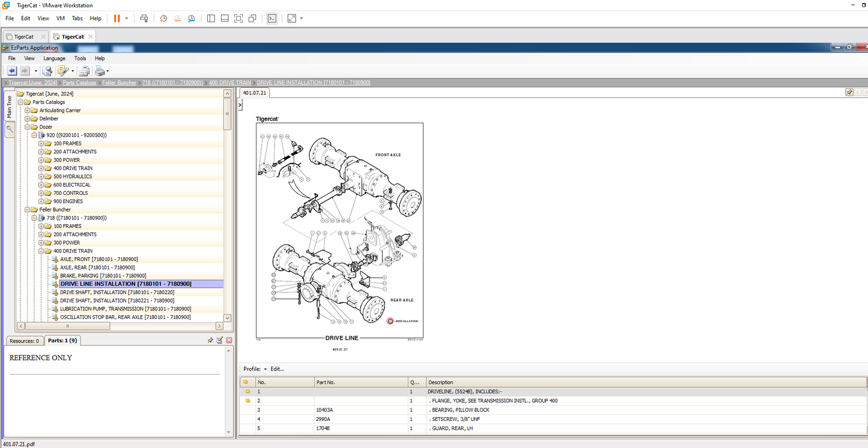Image resolution: width=868 pixels, height=448 pixels.
Task: Select the Main Tree vertical tab
Action: [x=9, y=106]
